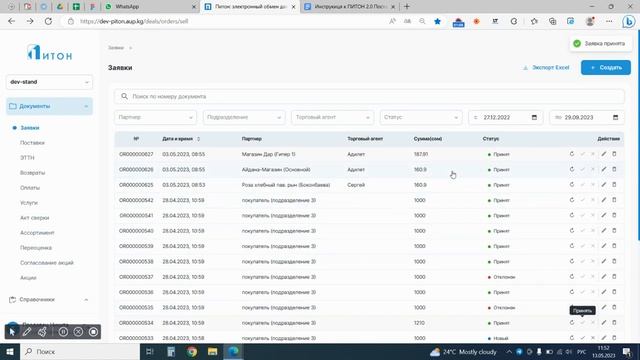640x360 pixels.
Task: Sort by Дата и время column arrows
Action: click(198, 139)
